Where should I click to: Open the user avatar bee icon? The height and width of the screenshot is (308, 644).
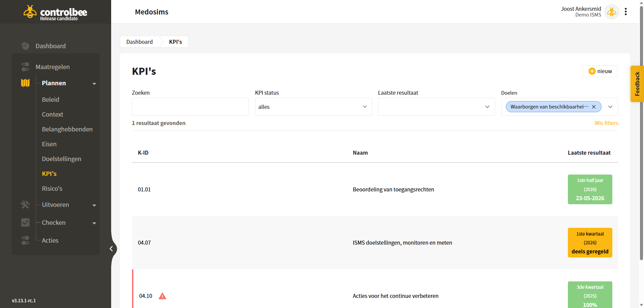pos(612,12)
